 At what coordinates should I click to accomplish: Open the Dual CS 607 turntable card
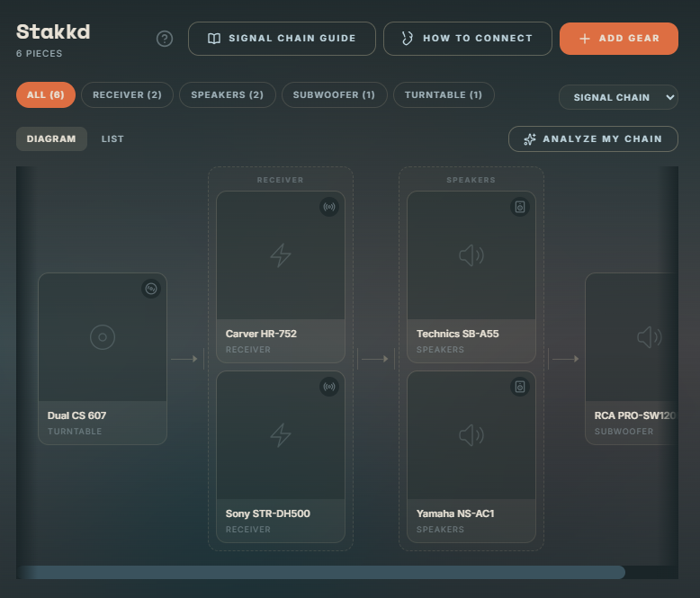(x=103, y=359)
